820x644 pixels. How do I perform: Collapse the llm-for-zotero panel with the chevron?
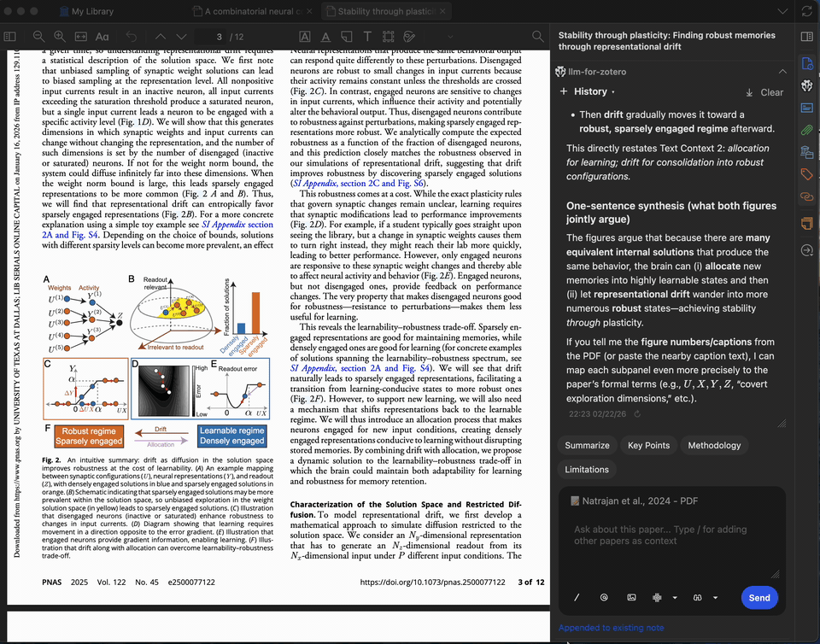tap(782, 71)
